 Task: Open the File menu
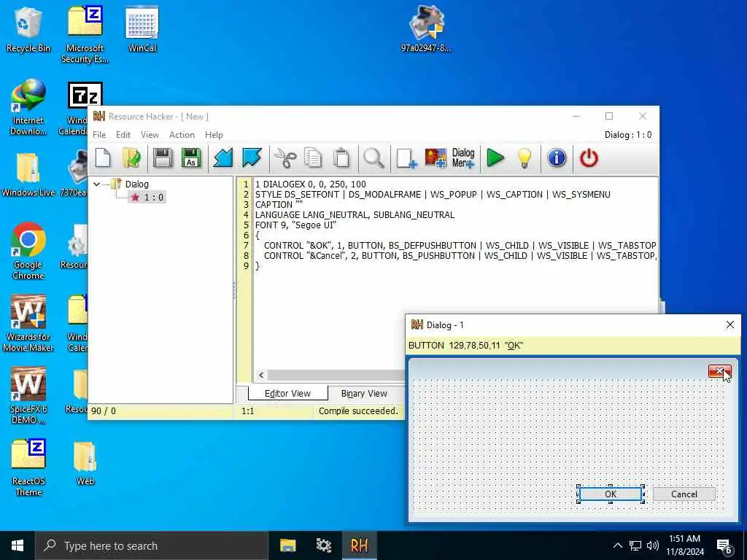pyautogui.click(x=99, y=135)
